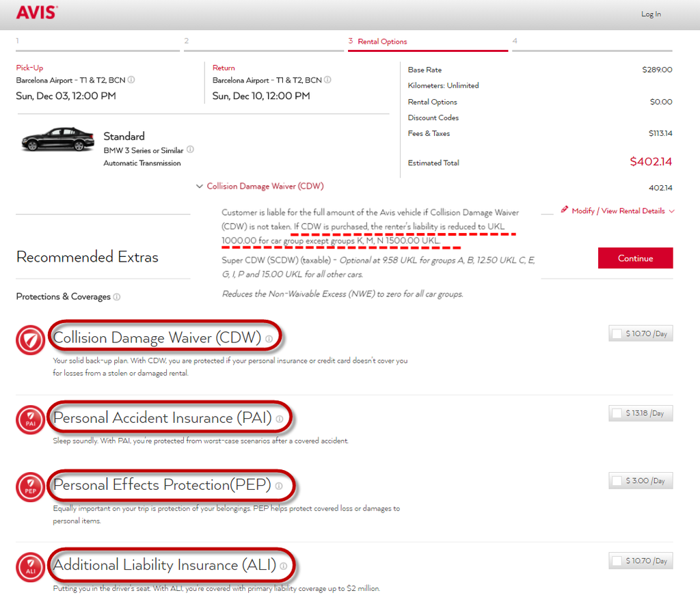Click the Automatic Transmission text

(x=142, y=163)
